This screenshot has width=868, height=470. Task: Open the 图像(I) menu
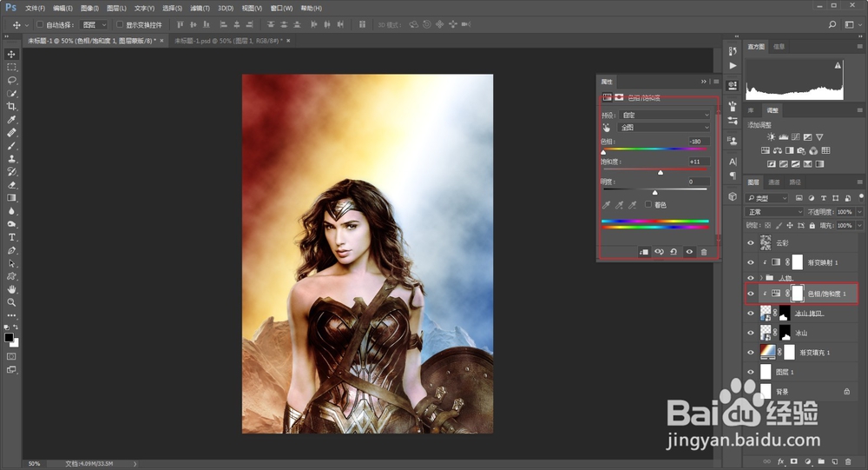coord(89,9)
